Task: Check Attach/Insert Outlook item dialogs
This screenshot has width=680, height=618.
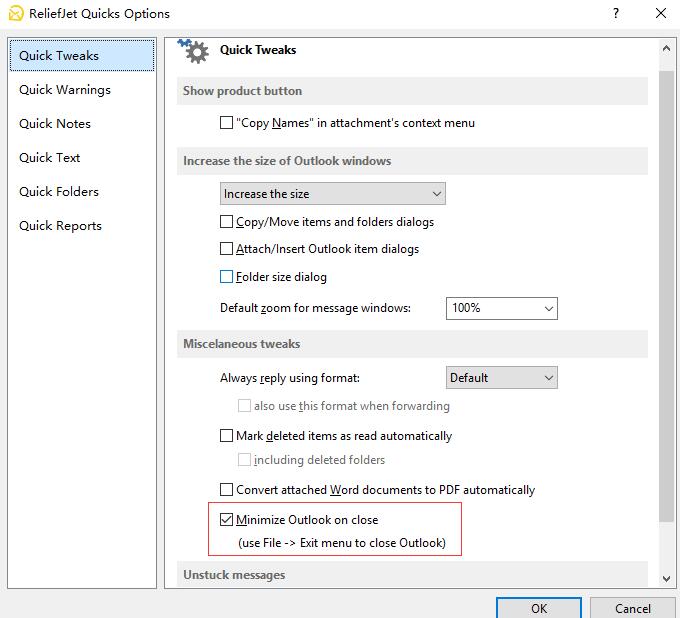Action: 226,249
